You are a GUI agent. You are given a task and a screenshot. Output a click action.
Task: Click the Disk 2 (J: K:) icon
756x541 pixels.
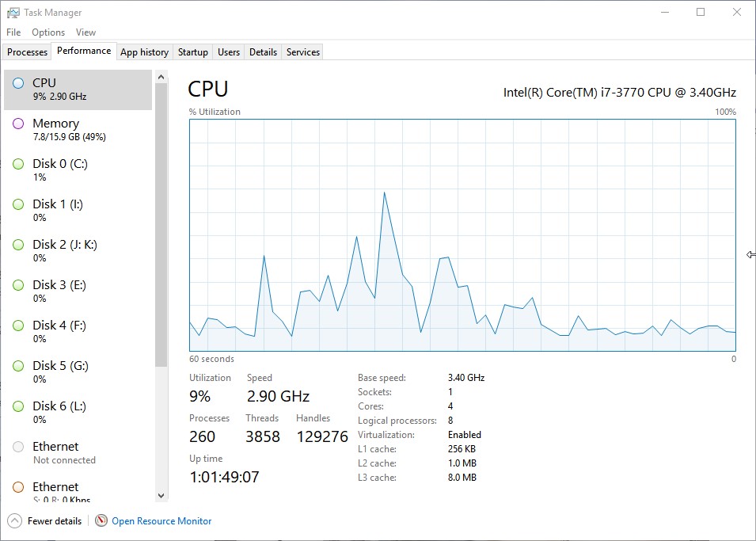click(x=18, y=245)
